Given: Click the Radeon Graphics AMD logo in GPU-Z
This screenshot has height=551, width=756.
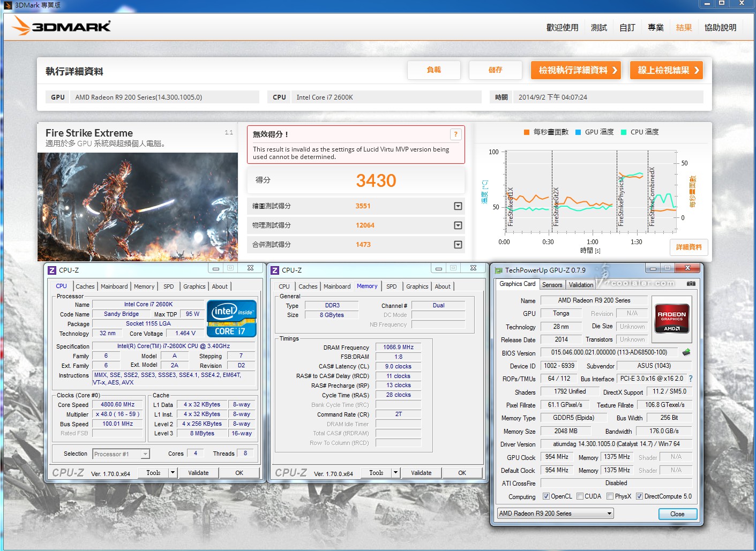Looking at the screenshot, I should (671, 320).
